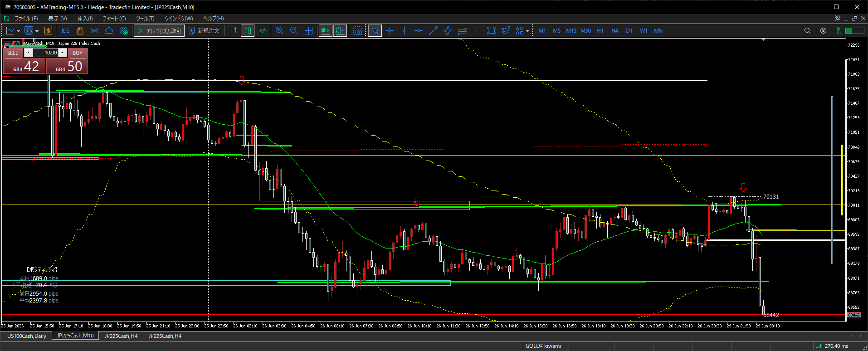This screenshot has height=351, width=868.
Task: Open the lot volume dropdown arrow
Action: pyautogui.click(x=28, y=53)
